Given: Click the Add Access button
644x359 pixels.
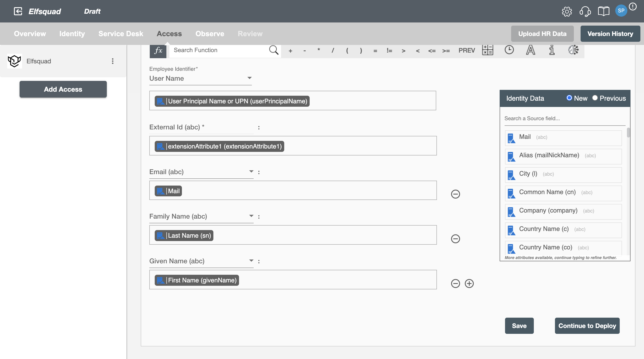Looking at the screenshot, I should click(63, 89).
